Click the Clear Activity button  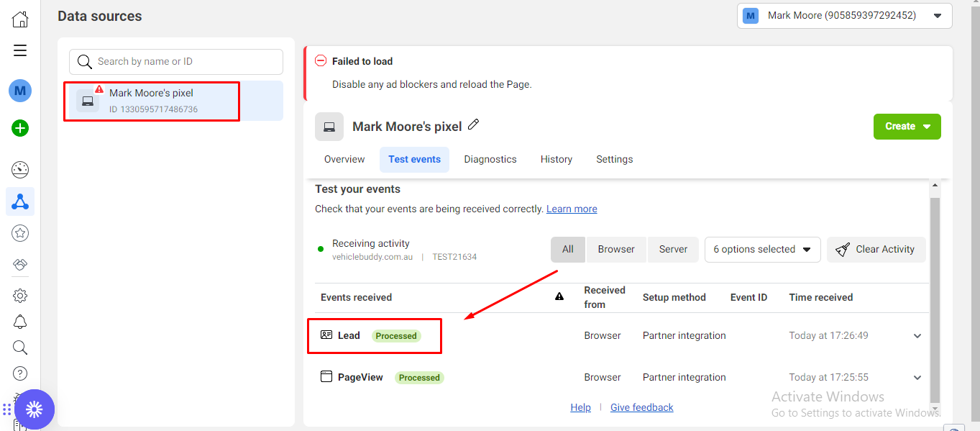click(x=876, y=250)
